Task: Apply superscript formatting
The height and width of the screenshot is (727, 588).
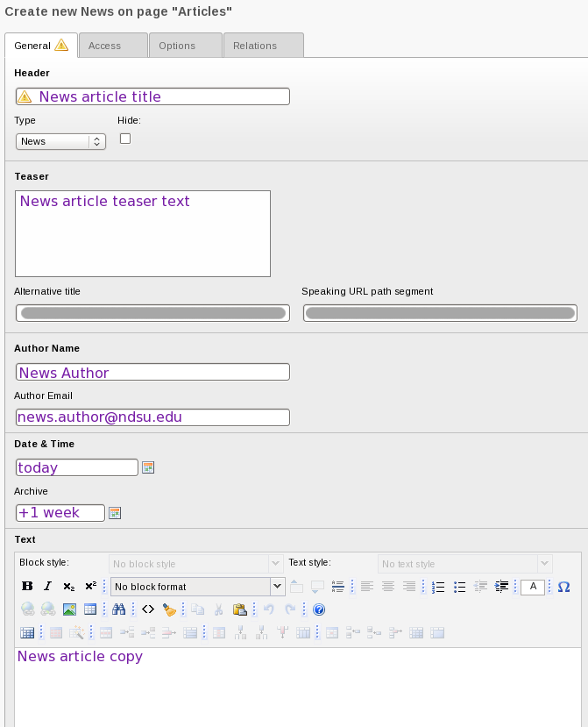Action: click(90, 587)
